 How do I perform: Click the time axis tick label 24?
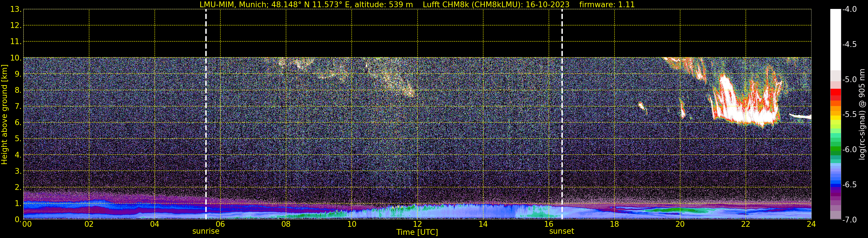[x=811, y=224]
